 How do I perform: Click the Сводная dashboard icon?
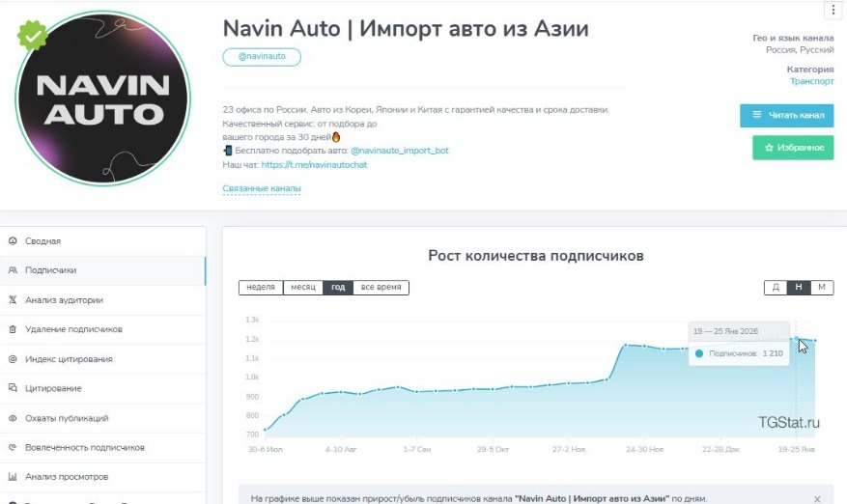[13, 241]
